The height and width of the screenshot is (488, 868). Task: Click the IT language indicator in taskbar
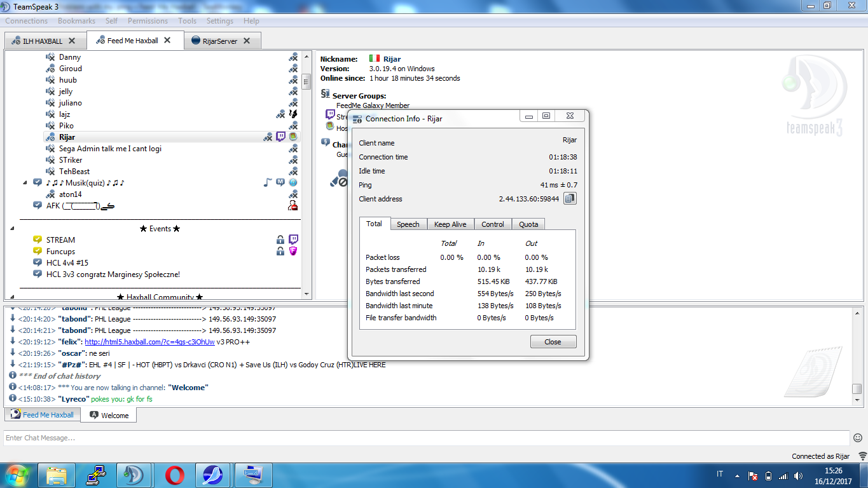pos(720,475)
